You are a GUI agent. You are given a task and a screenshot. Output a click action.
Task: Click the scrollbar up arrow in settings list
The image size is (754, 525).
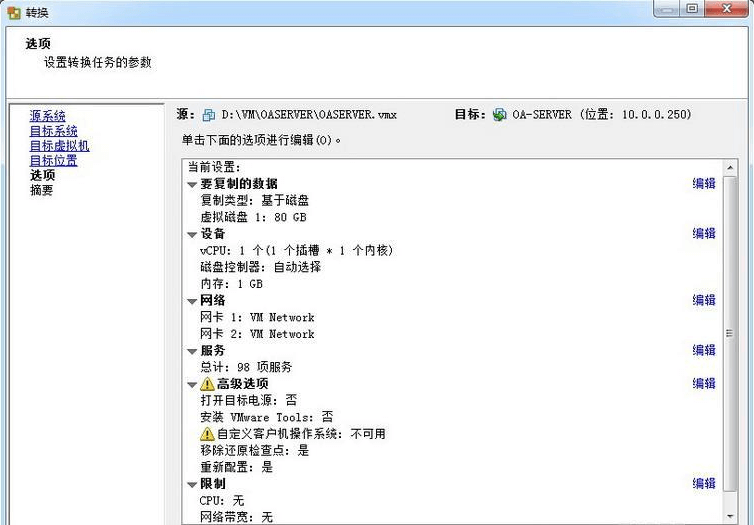click(729, 167)
